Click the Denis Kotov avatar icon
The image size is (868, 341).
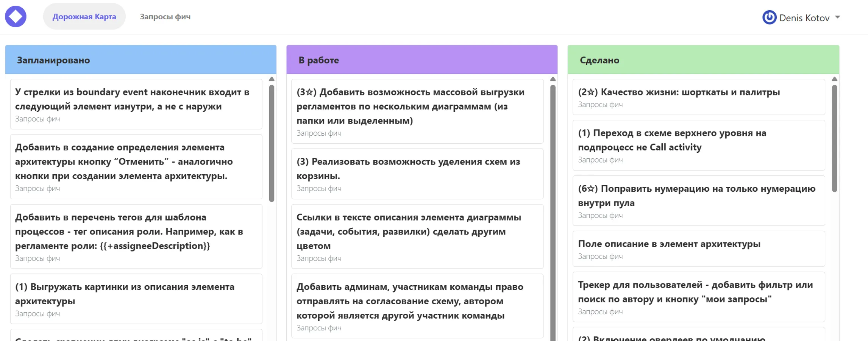coord(770,17)
